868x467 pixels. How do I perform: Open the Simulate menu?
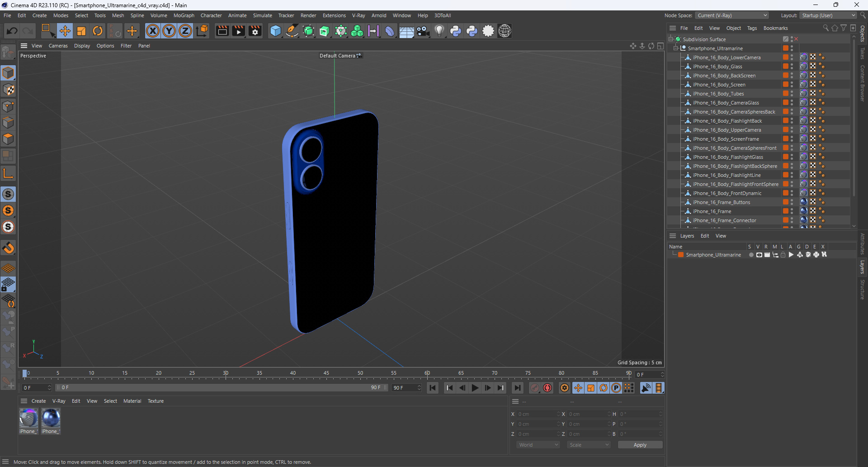click(x=262, y=15)
